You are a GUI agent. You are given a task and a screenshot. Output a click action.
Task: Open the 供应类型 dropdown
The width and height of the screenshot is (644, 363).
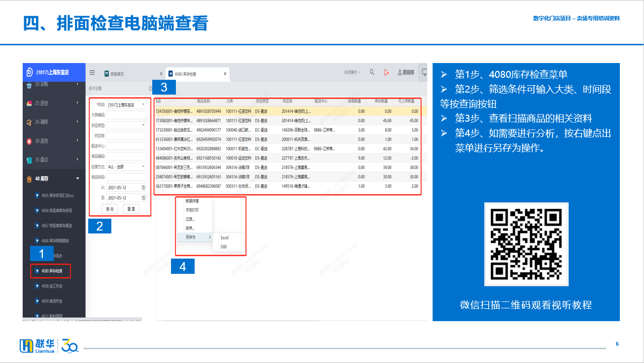tap(143, 125)
